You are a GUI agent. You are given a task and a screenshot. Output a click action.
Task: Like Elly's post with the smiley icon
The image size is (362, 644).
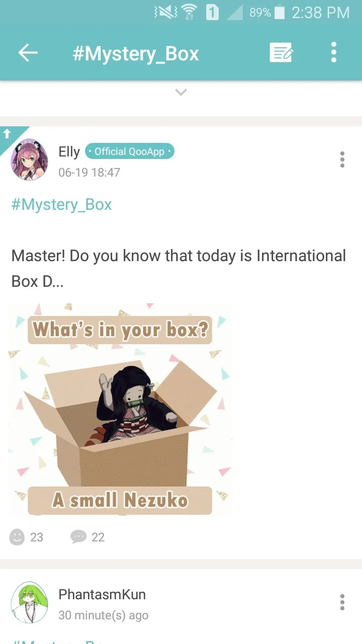(17, 537)
